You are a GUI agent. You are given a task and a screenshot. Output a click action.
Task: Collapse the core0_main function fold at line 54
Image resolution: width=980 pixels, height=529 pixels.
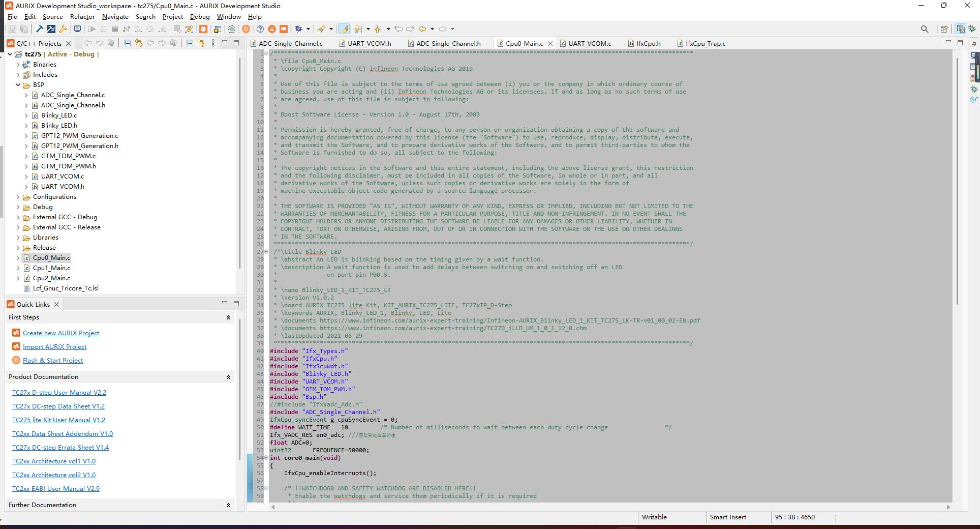266,458
